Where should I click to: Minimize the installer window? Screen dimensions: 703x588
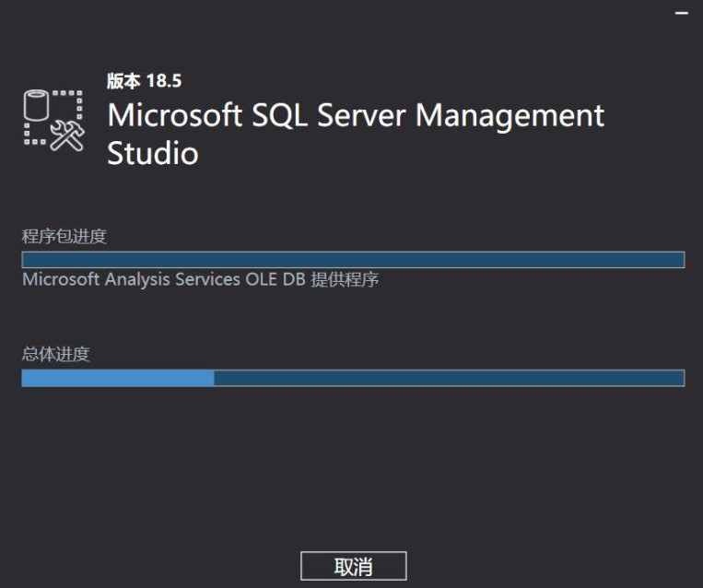coord(681,13)
